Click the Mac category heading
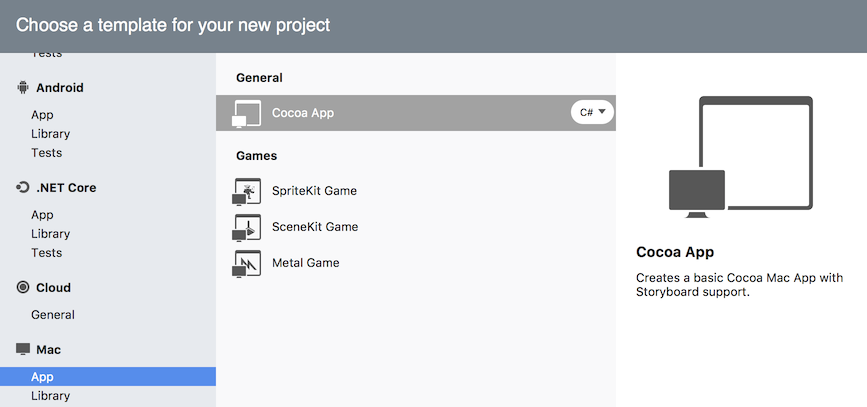 coord(48,349)
